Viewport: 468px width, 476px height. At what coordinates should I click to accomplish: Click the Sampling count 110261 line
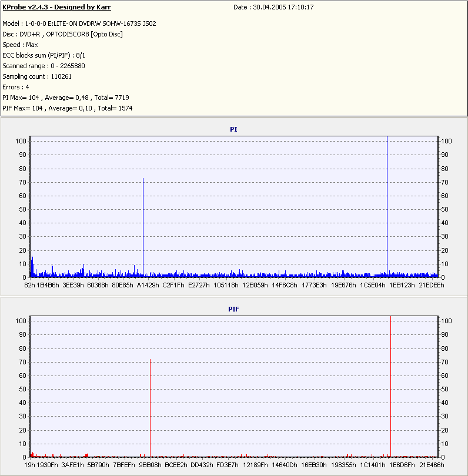click(37, 76)
